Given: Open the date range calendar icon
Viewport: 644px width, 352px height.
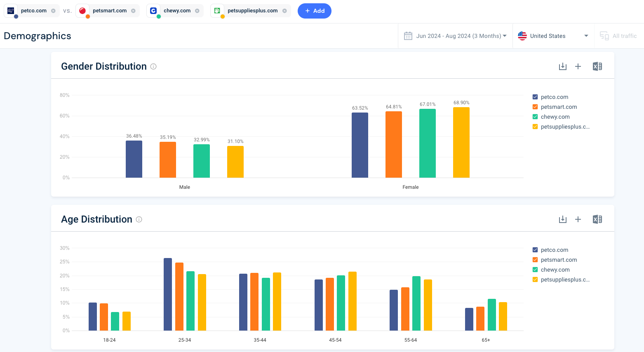Looking at the screenshot, I should pyautogui.click(x=408, y=36).
